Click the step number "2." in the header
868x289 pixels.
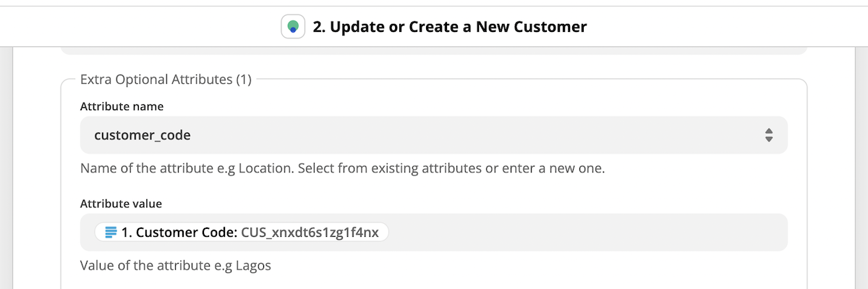pyautogui.click(x=319, y=28)
